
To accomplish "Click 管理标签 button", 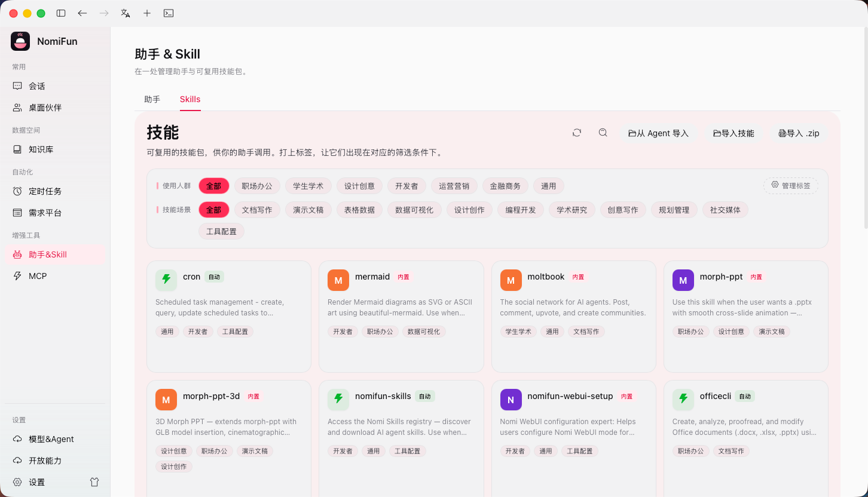I will coord(791,186).
